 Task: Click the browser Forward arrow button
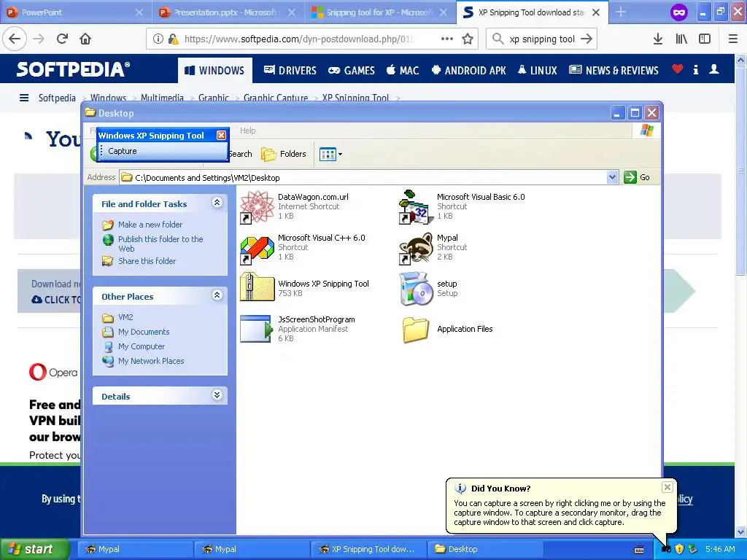(39, 39)
